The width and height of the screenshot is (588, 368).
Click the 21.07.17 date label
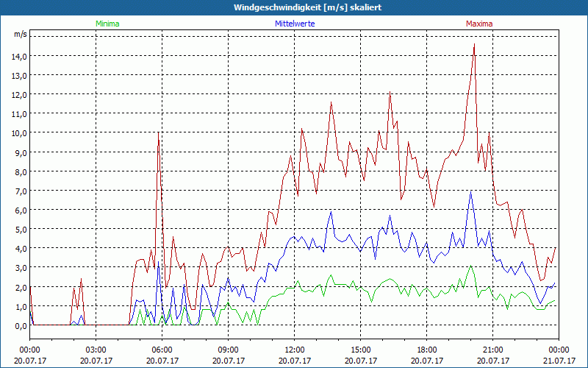point(558,360)
